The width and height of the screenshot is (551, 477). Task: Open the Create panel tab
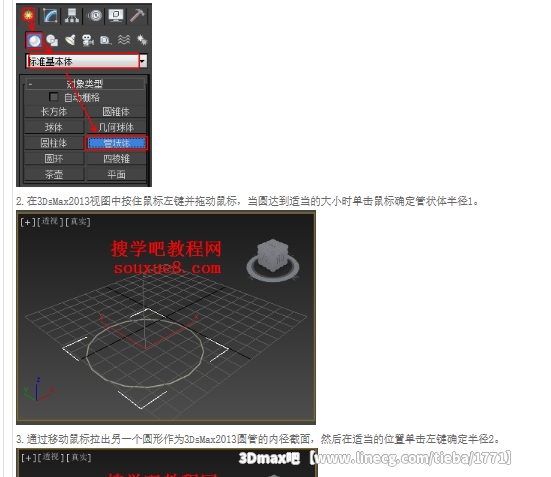tap(28, 15)
